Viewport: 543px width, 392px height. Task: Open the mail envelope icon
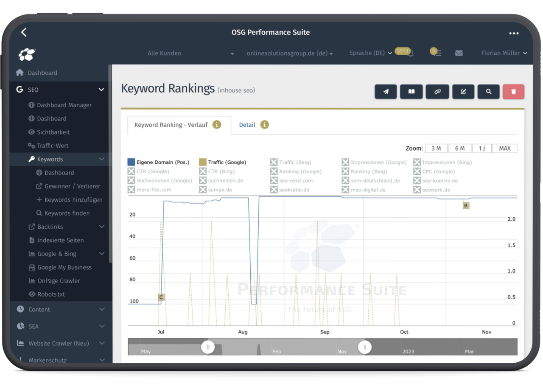point(459,53)
